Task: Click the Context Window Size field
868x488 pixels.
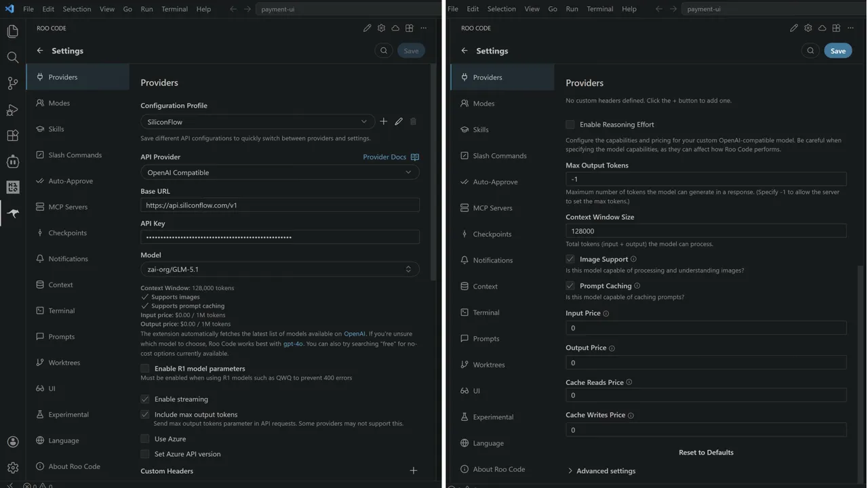Action: pyautogui.click(x=706, y=231)
